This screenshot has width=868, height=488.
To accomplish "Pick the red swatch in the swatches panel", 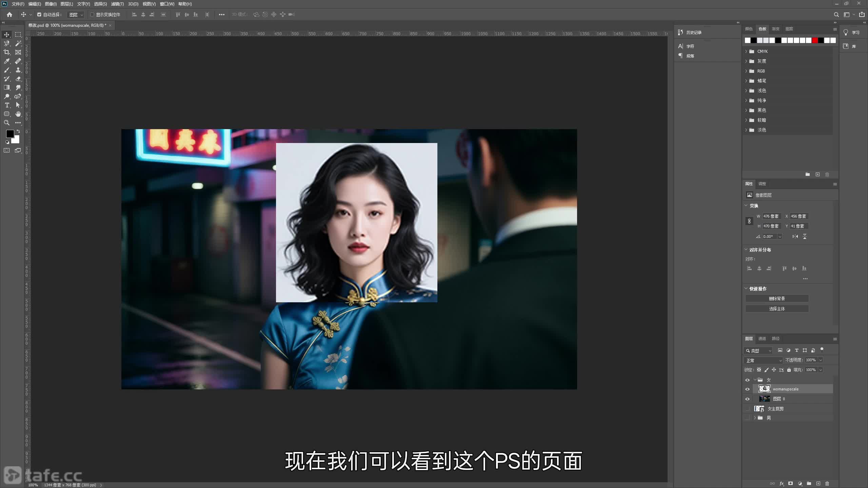I will click(x=815, y=40).
